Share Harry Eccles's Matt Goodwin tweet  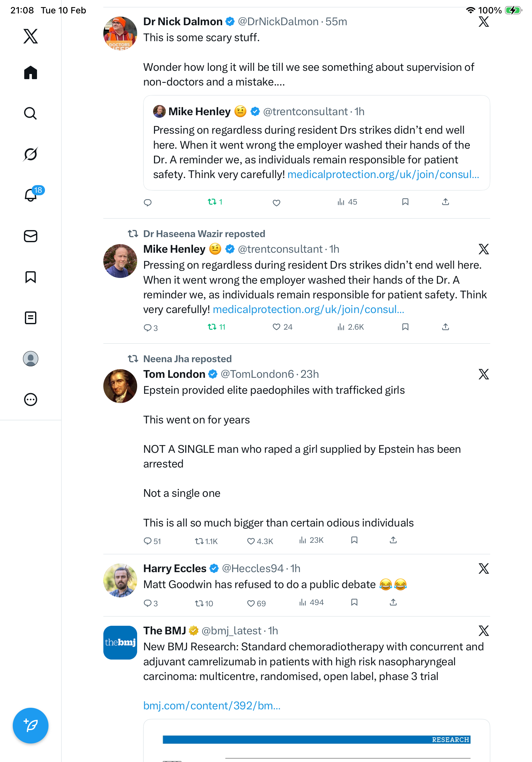[x=393, y=602]
